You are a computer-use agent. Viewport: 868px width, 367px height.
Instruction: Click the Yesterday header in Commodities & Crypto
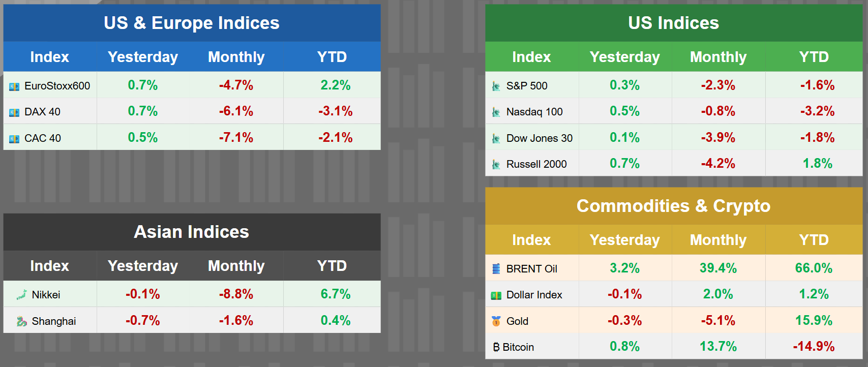tap(624, 240)
